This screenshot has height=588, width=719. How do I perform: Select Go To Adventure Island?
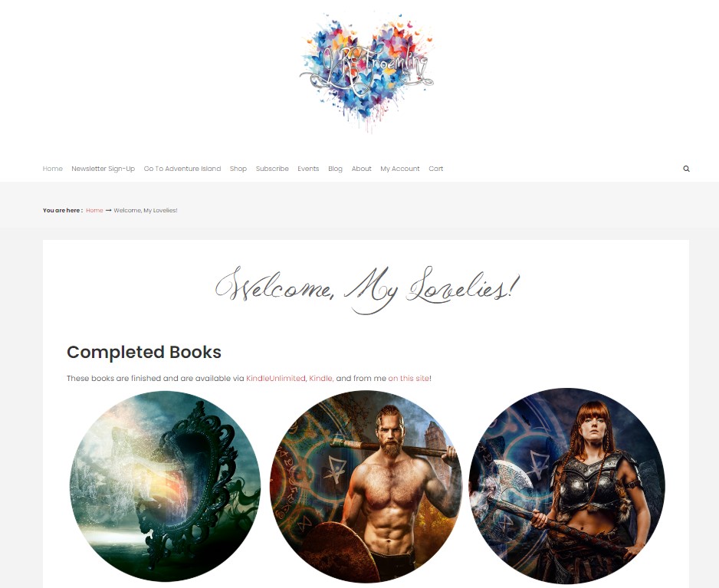(182, 169)
